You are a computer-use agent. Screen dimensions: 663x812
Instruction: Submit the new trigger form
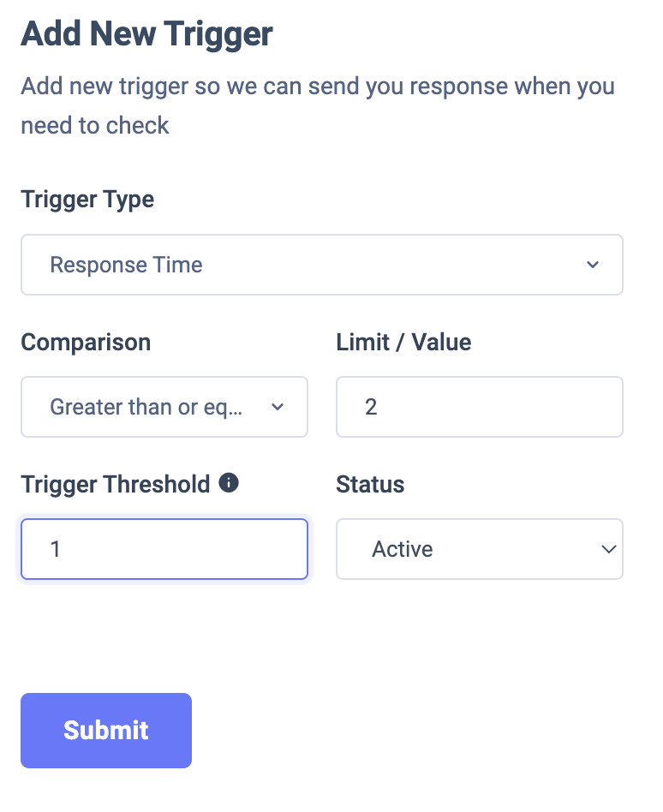106,730
